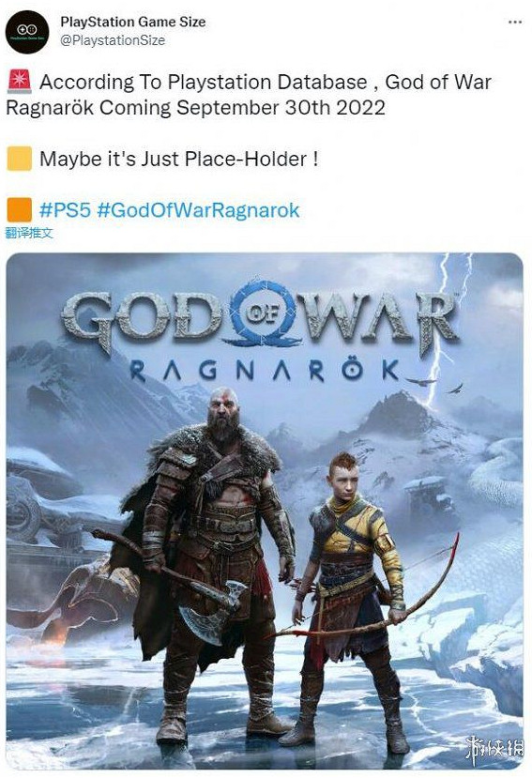
Task: Click the orange square emoji
Action: click(x=20, y=210)
